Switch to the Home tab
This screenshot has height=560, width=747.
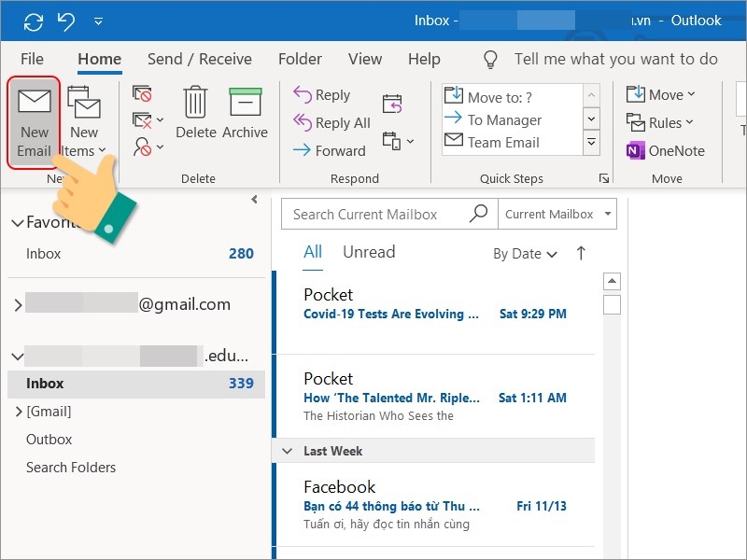point(100,59)
